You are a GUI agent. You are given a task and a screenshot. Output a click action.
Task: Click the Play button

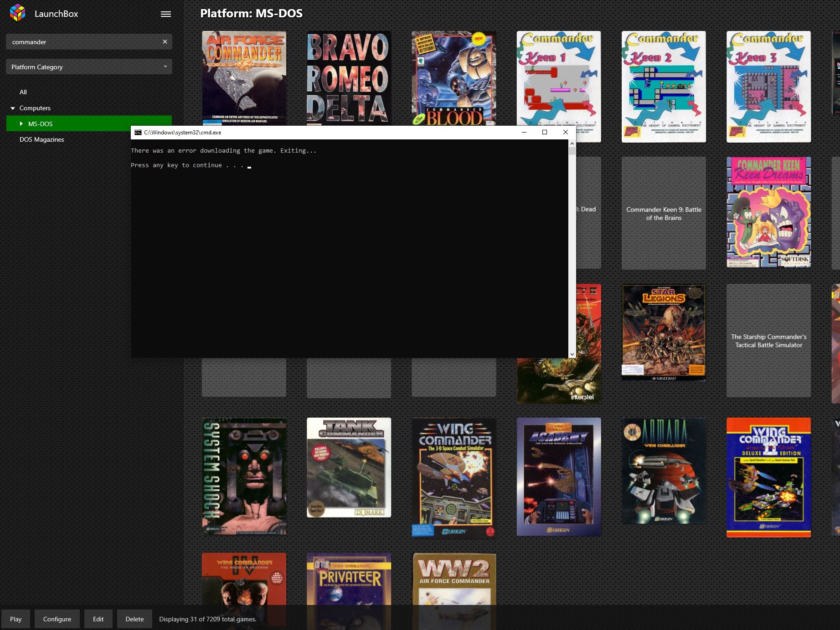(x=15, y=619)
